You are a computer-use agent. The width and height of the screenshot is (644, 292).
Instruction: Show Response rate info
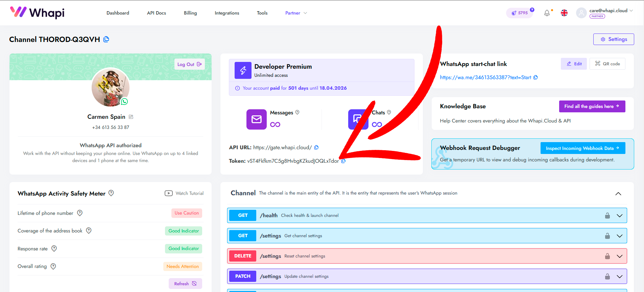tap(54, 248)
